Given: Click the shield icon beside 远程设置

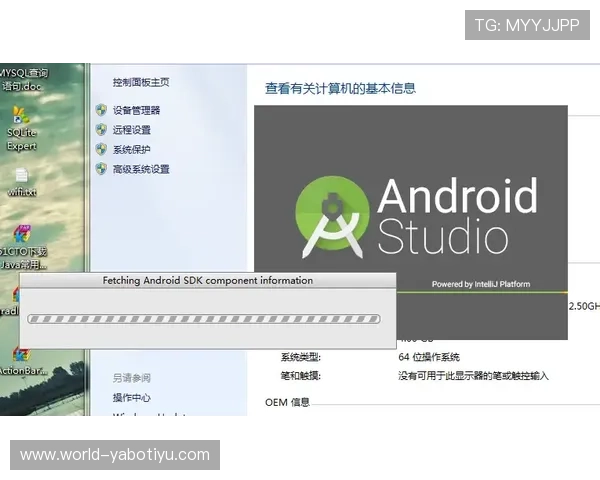Looking at the screenshot, I should point(101,130).
